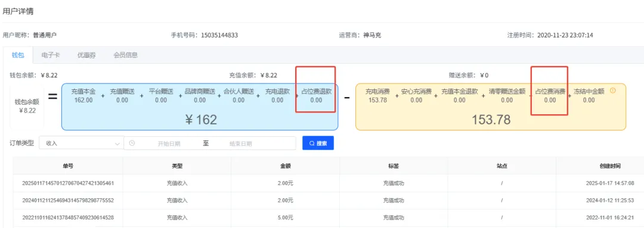Click the 品牌商赠送 0.00 item
Image resolution: width=644 pixels, height=228 pixels.
pyautogui.click(x=200, y=96)
